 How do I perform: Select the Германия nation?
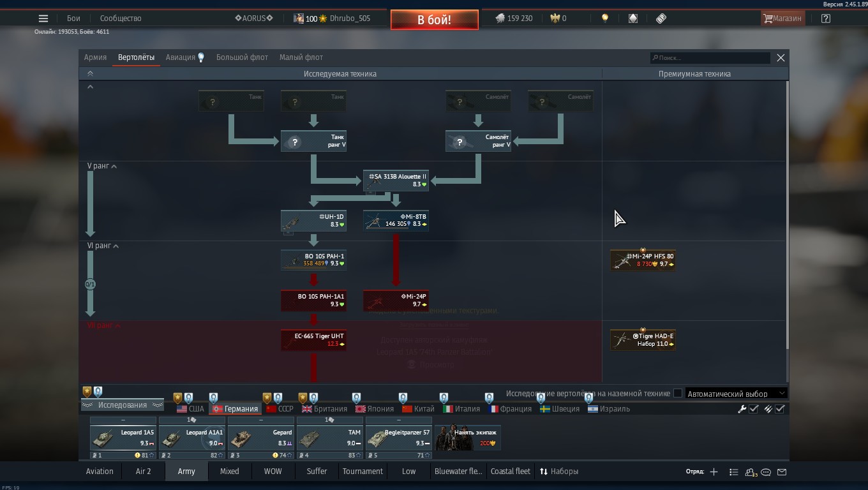(236, 409)
